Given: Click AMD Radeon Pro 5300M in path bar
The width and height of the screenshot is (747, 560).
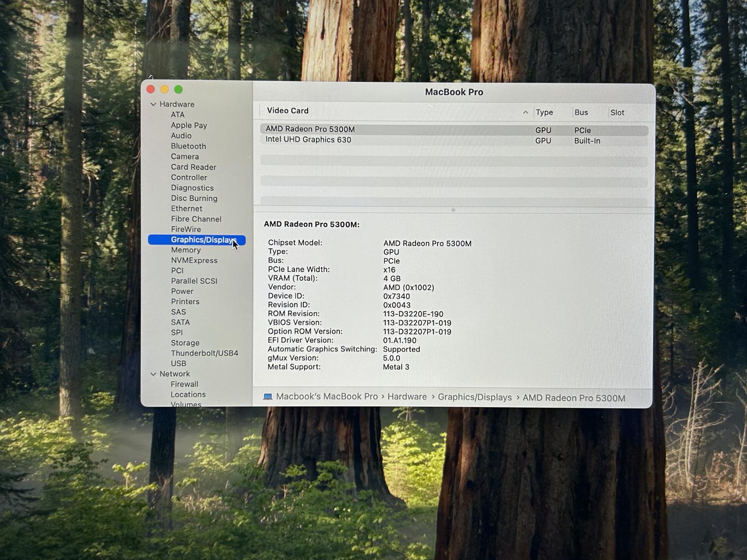Looking at the screenshot, I should 574,398.
